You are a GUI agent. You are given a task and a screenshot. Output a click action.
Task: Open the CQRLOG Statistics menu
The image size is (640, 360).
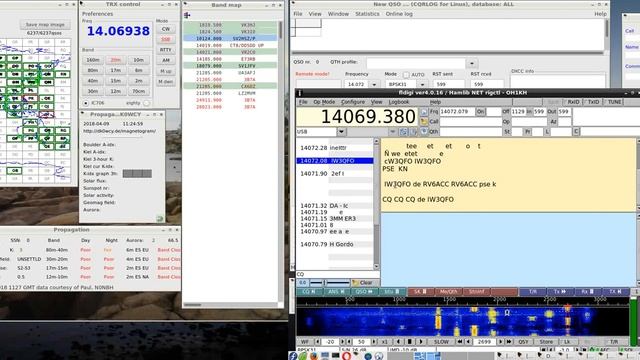point(367,14)
